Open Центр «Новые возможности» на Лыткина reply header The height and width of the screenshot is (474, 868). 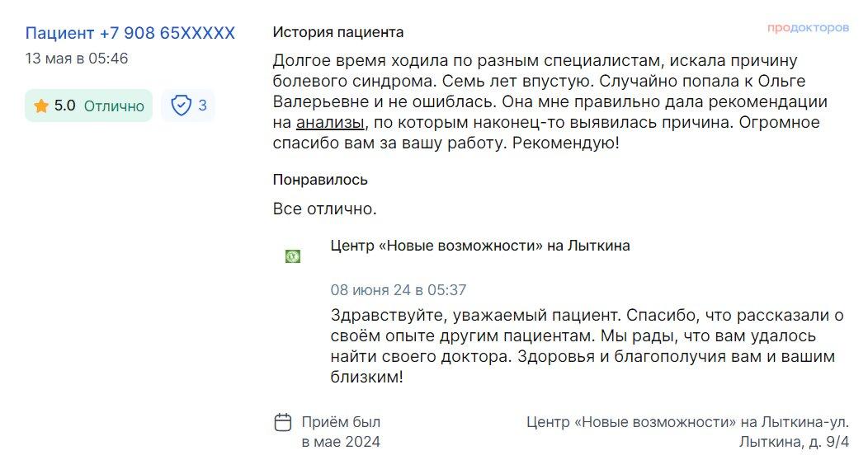coord(480,246)
